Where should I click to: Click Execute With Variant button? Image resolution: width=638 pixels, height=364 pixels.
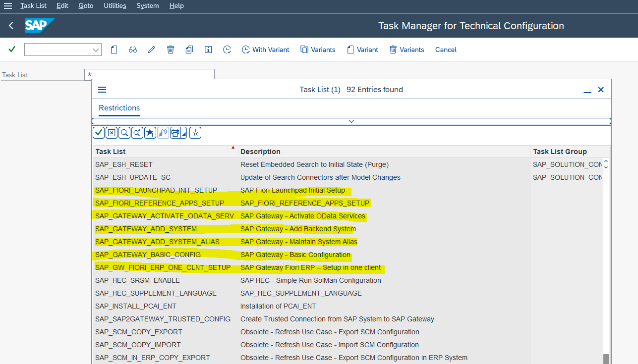(266, 50)
